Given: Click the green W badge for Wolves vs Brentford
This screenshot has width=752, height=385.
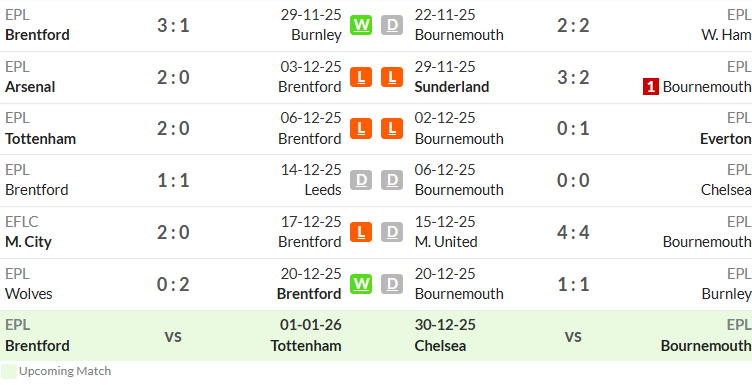Looking at the screenshot, I should [361, 284].
